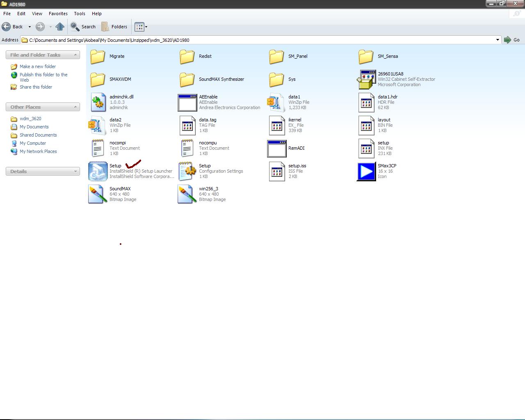Viewport: 525px width, 420px height.
Task: Open the Tools menu
Action: [80, 14]
